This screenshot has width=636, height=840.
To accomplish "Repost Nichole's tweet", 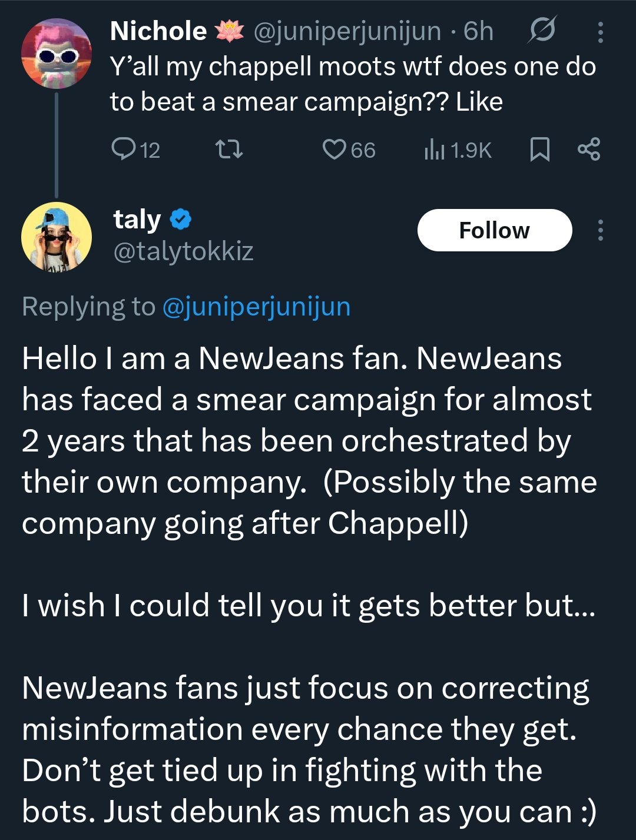I will (x=228, y=150).
